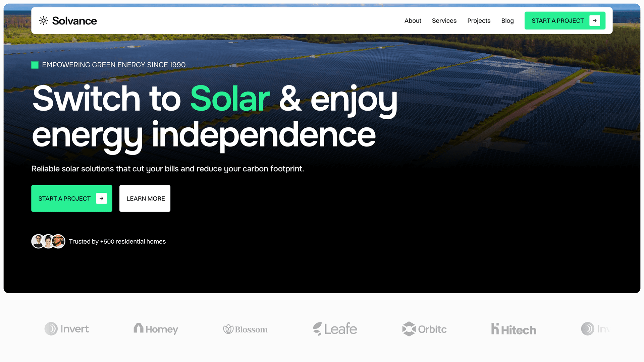Click the green Solar word in headline
The image size is (644, 362).
click(230, 99)
